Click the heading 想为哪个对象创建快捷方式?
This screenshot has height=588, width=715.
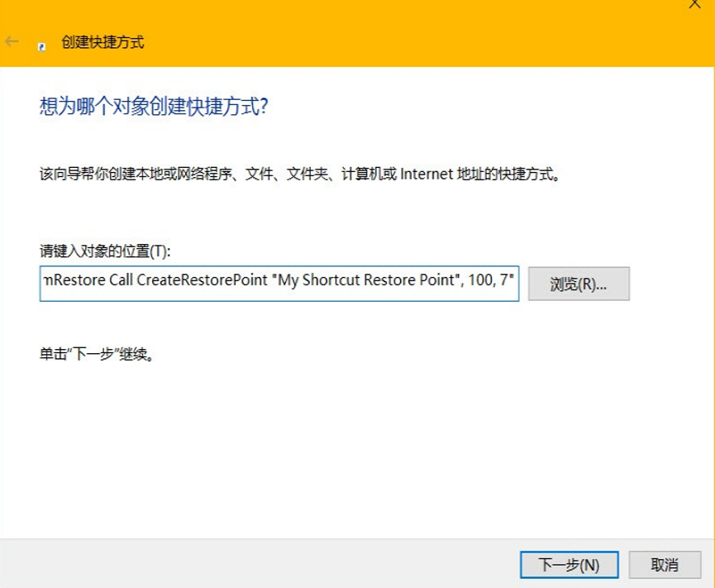154,107
